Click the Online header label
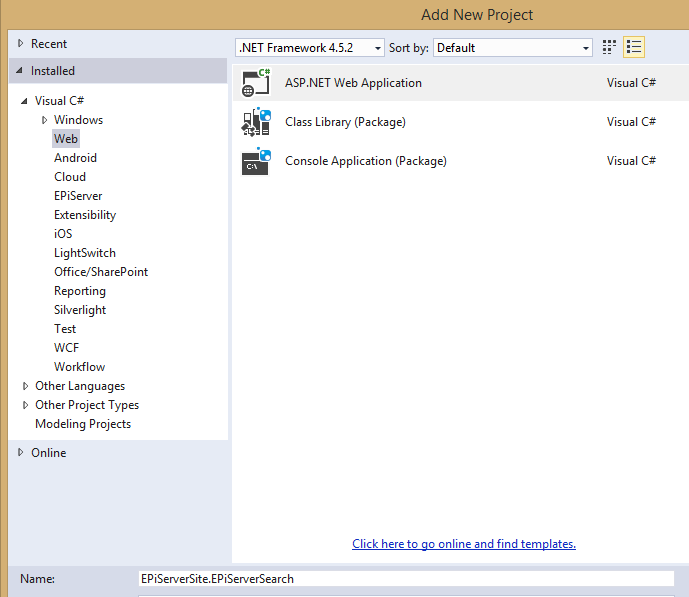The height and width of the screenshot is (597, 689). point(48,453)
